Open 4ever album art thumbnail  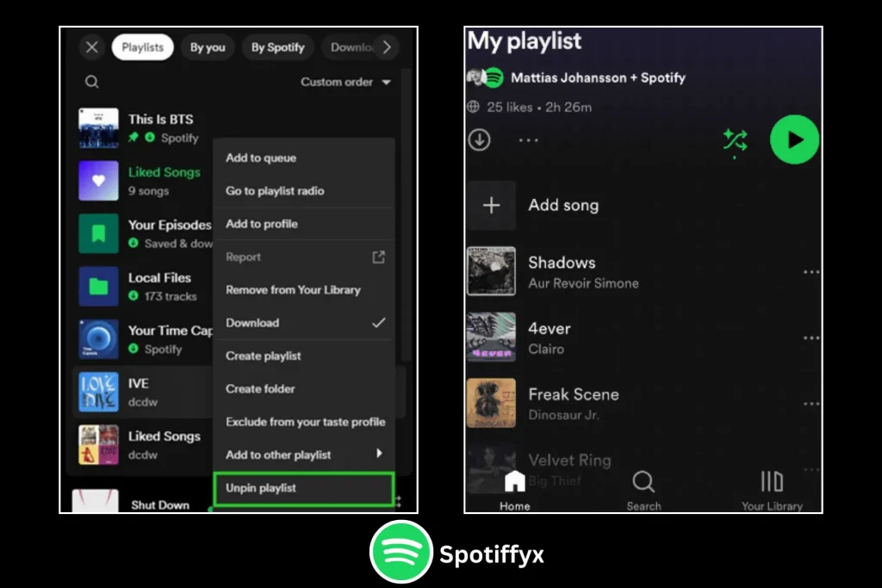(491, 337)
